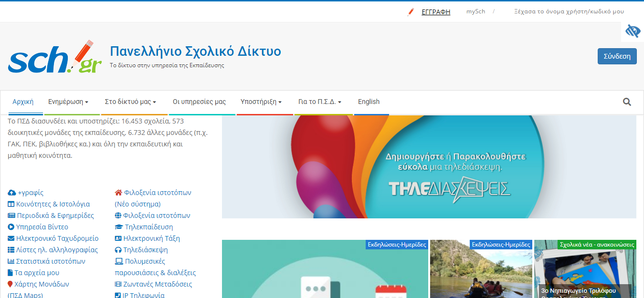Click the envelope icon for Ηλεκτρονικό Ταχυδρομείο
Viewport: 644px width, 298px height.
coord(11,238)
